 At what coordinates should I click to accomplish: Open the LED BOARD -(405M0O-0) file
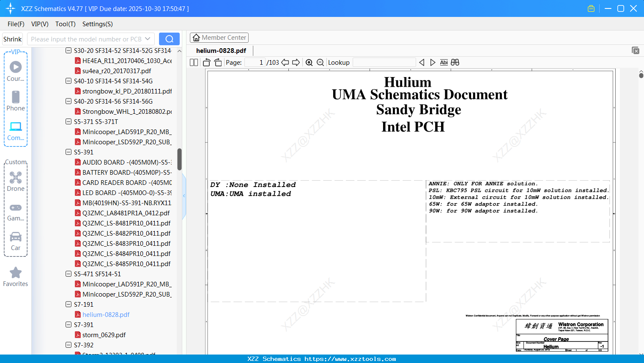pos(123,192)
